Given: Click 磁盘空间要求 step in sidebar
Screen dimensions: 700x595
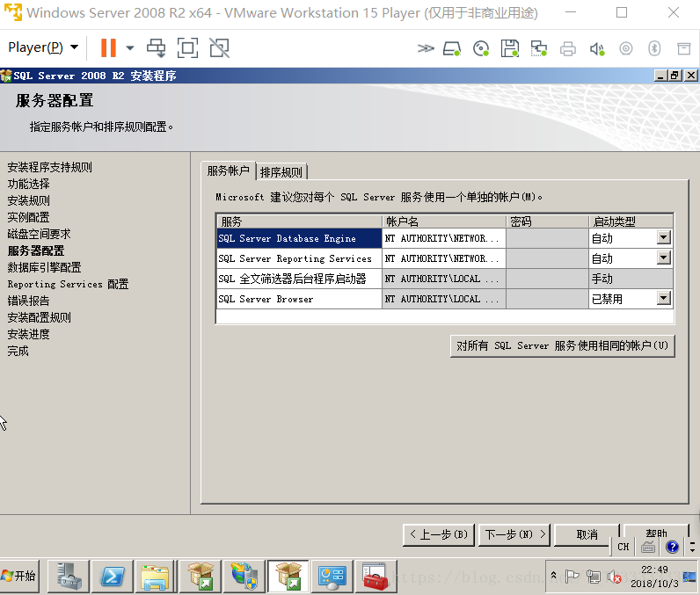Looking at the screenshot, I should pos(39,234).
